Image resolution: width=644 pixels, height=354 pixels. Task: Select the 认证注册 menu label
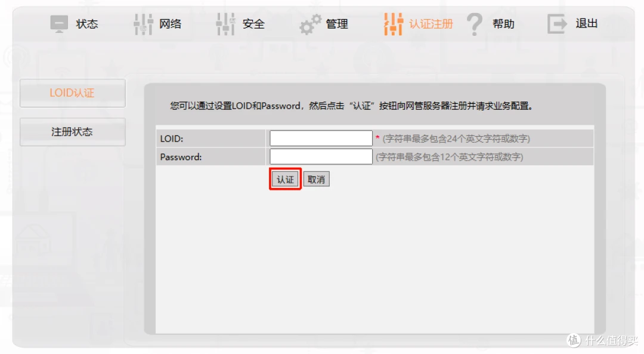(431, 24)
